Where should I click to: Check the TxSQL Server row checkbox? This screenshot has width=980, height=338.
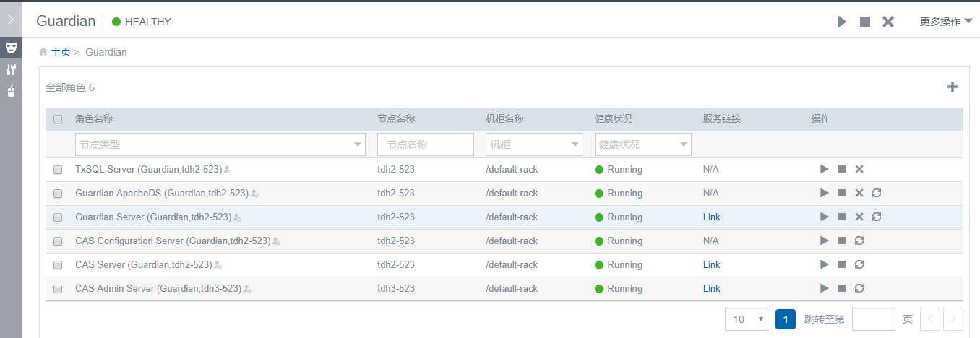58,170
